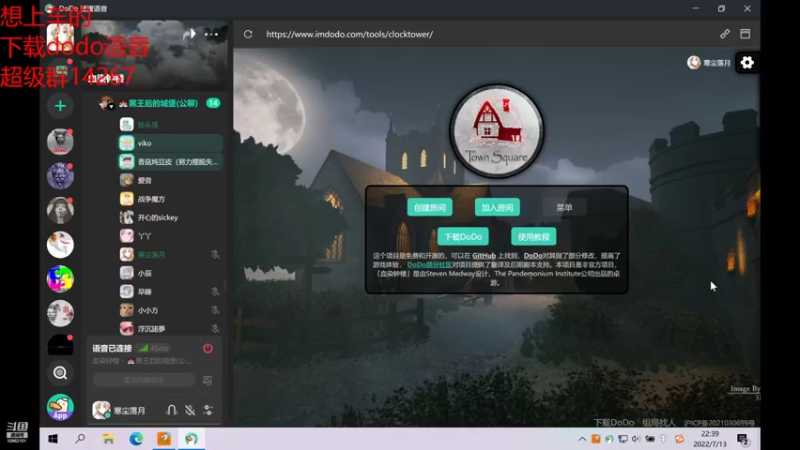Open the notification center icon

coord(743,439)
